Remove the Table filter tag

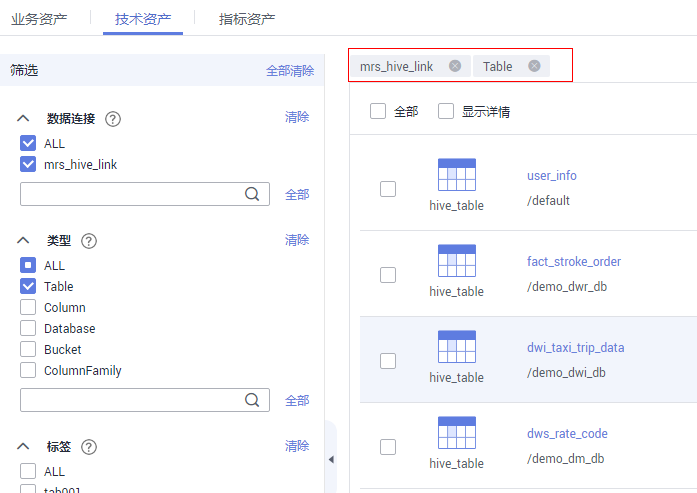pyautogui.click(x=534, y=66)
